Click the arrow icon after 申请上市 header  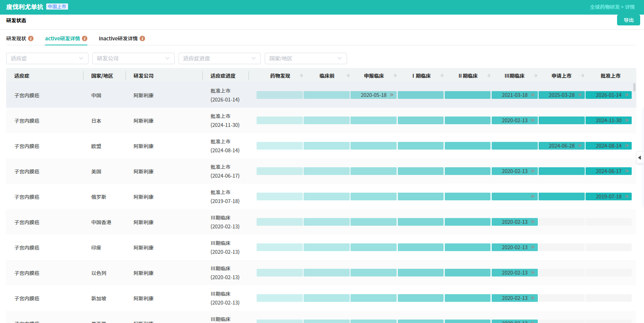click(x=582, y=76)
